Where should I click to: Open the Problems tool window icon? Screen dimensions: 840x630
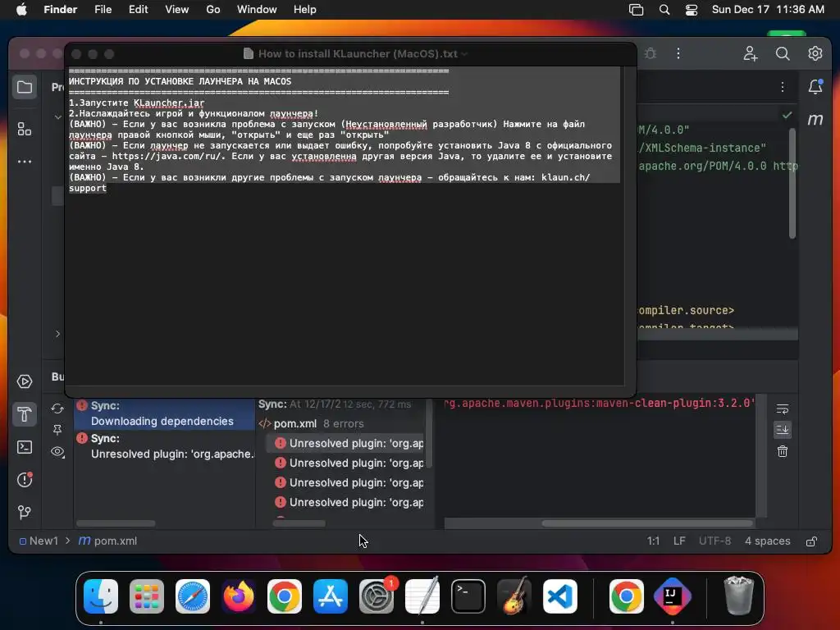(25, 479)
